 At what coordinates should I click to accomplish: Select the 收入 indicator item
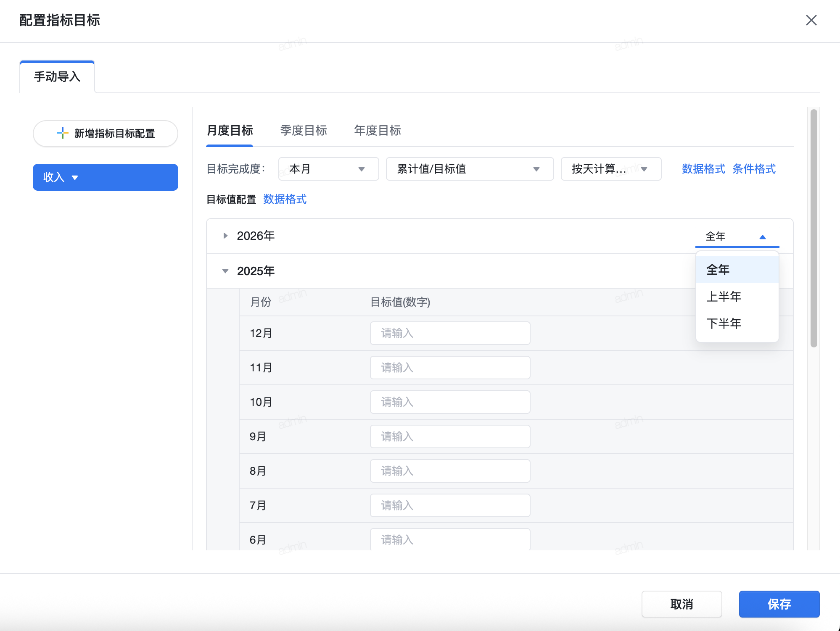[106, 177]
